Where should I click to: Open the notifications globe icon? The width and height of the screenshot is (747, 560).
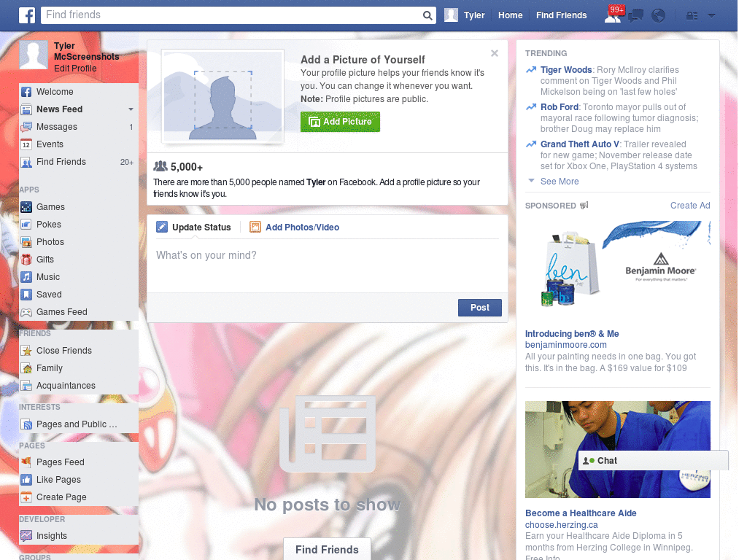[x=659, y=16]
